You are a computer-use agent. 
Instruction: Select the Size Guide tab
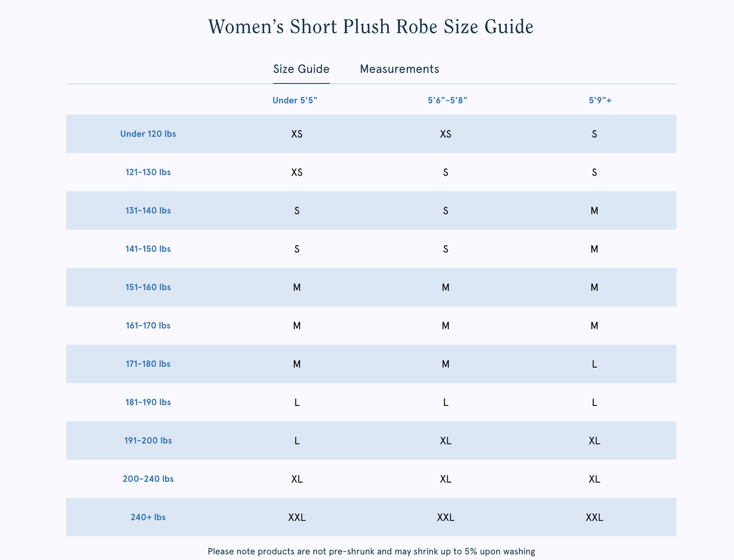[x=301, y=69]
